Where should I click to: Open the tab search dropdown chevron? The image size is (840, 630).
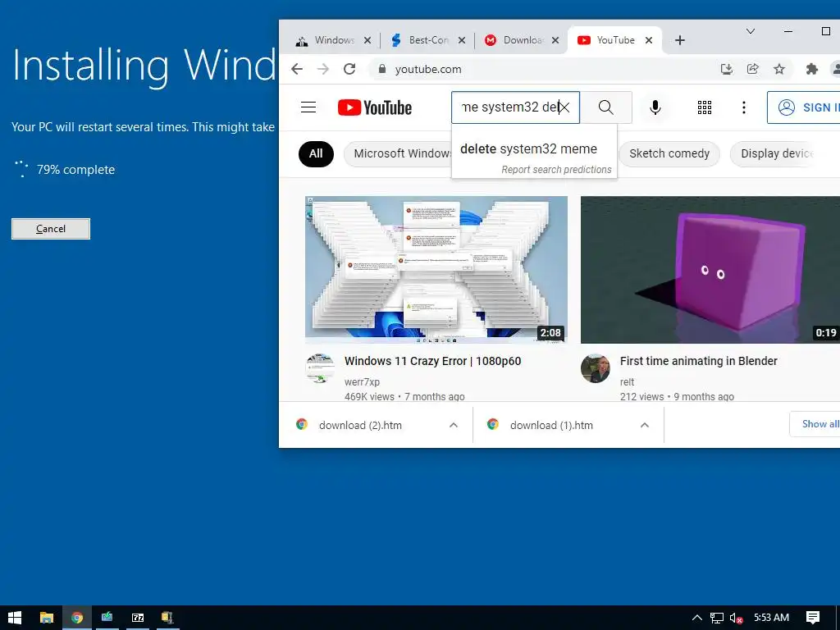click(751, 31)
